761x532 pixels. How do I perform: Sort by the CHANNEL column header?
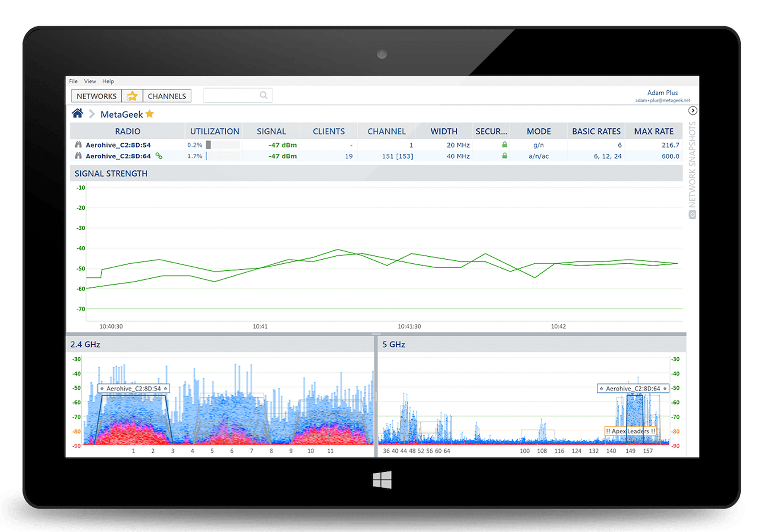(x=386, y=131)
